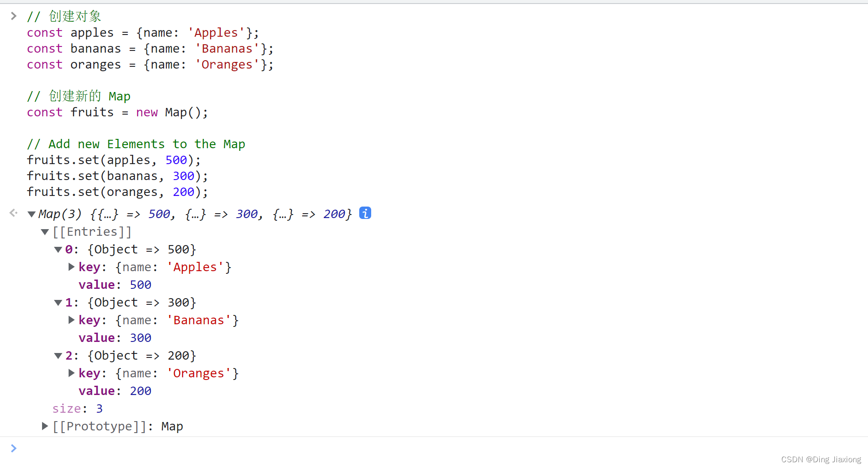Select the 'value: 500' row
Screen dimensions: 868x468
[x=115, y=285]
